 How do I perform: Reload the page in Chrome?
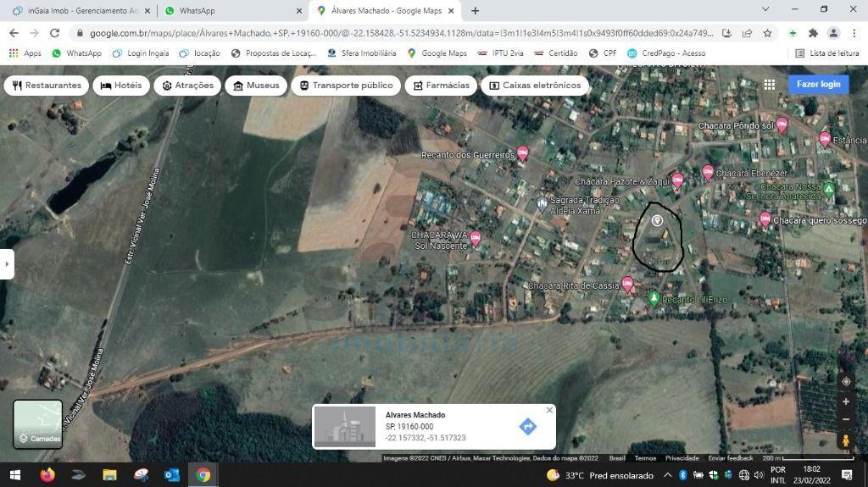54,33
